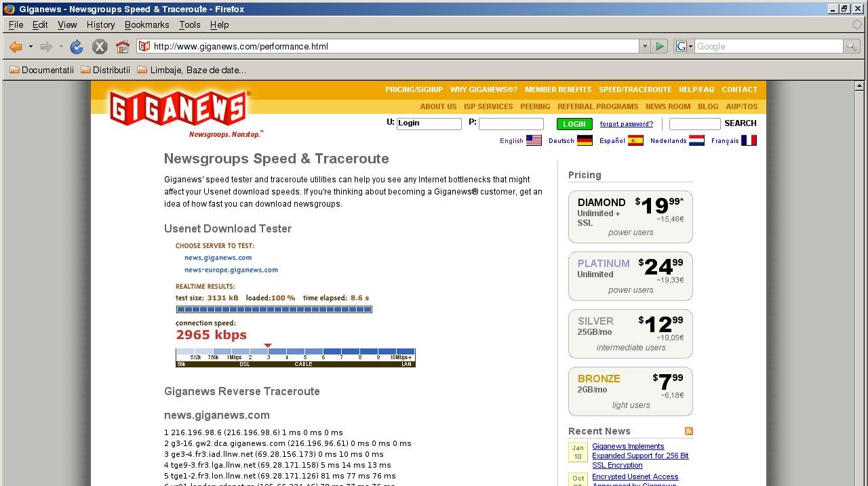Open the PEERING link
This screenshot has height=486, width=868.
(535, 106)
